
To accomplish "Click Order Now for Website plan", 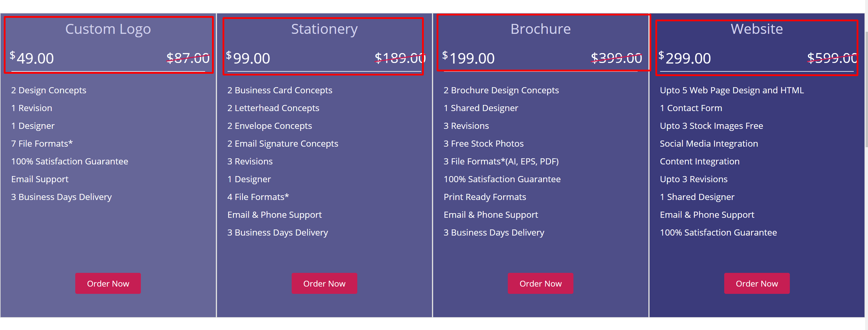I will (x=757, y=283).
